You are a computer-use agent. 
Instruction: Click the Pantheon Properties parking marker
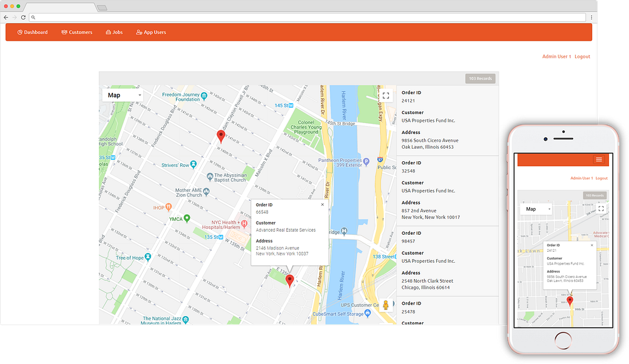[x=366, y=162]
